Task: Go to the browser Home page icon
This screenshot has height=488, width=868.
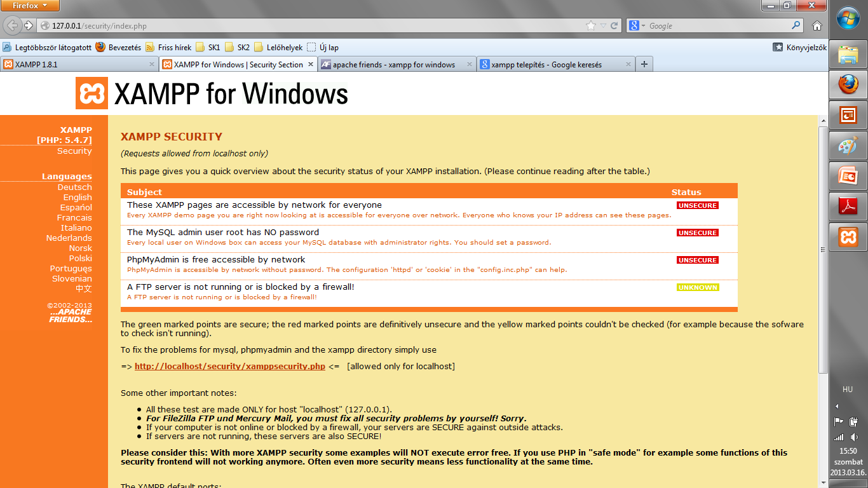Action: (817, 26)
